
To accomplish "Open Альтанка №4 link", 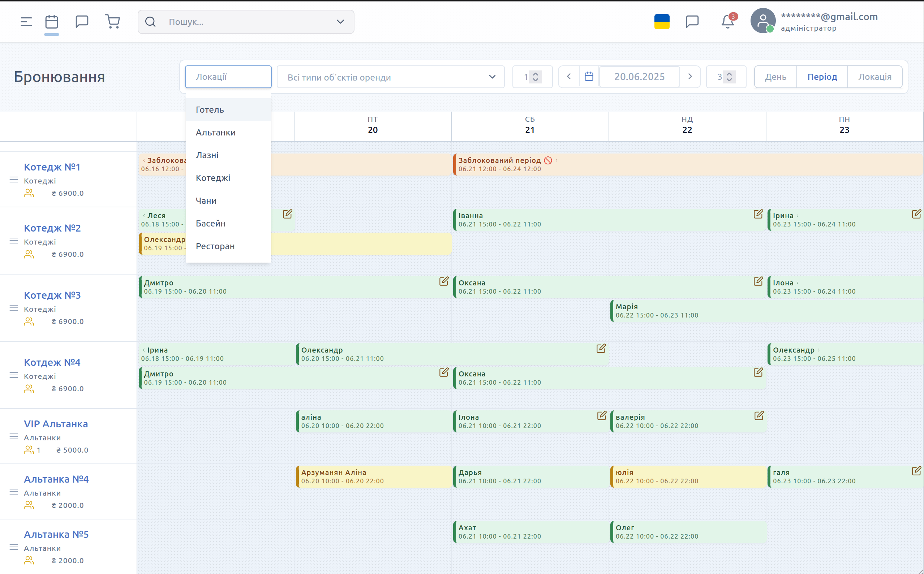I will (56, 479).
